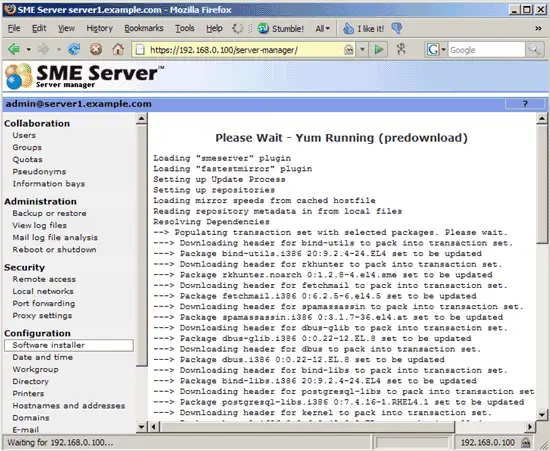Open the Tools menu
The image size is (550, 451).
[x=185, y=28]
